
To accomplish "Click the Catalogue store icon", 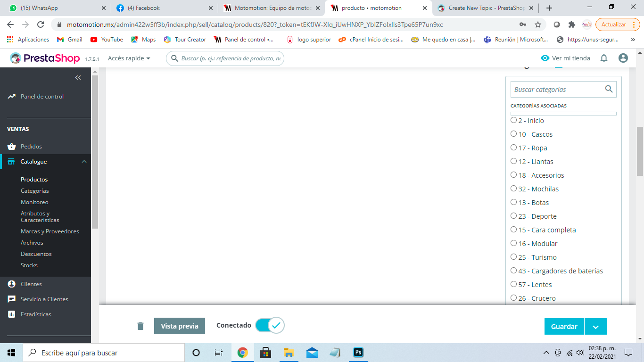I will click(11, 162).
